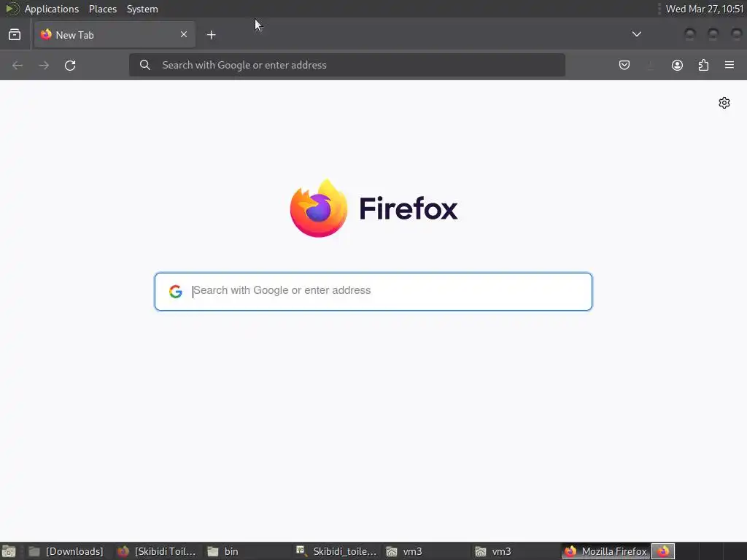Close the New Tab tab
The image size is (747, 560).
pyautogui.click(x=184, y=34)
